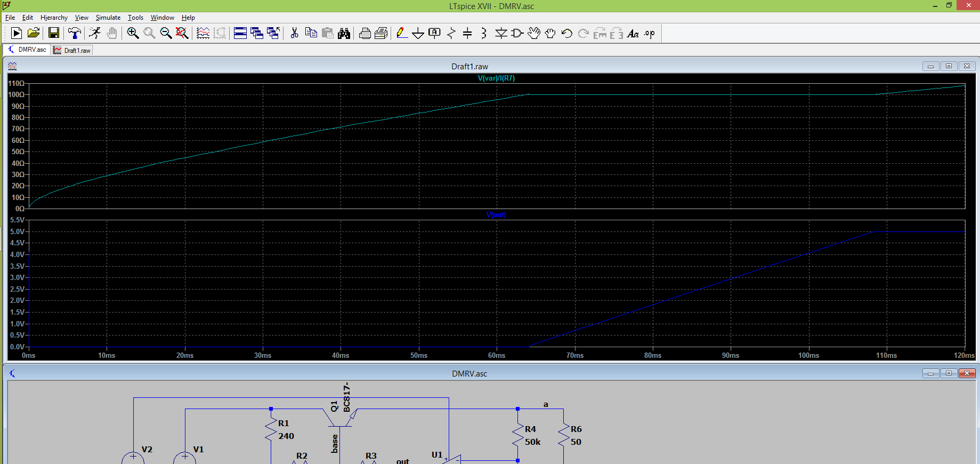Run the simulation with the running man icon

[95, 33]
